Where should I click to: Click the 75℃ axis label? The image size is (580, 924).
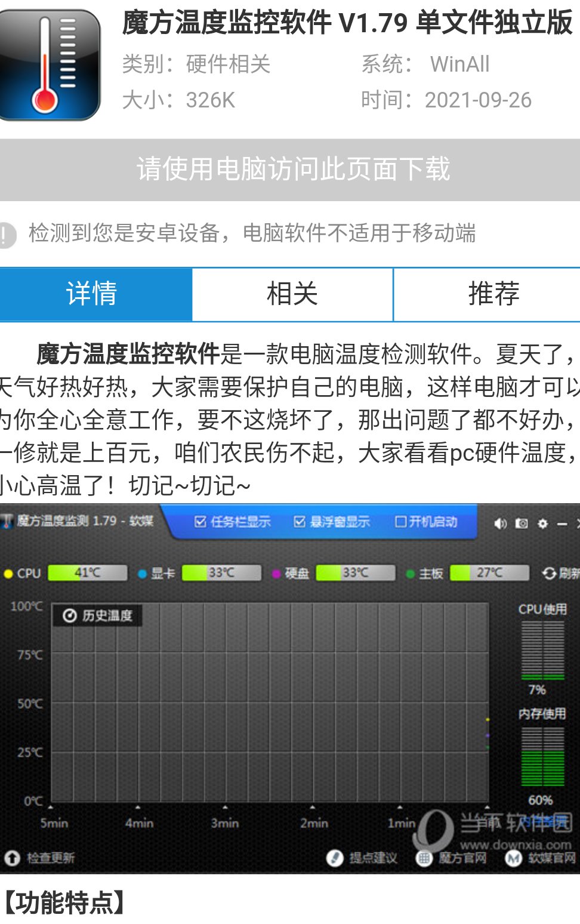(x=30, y=655)
